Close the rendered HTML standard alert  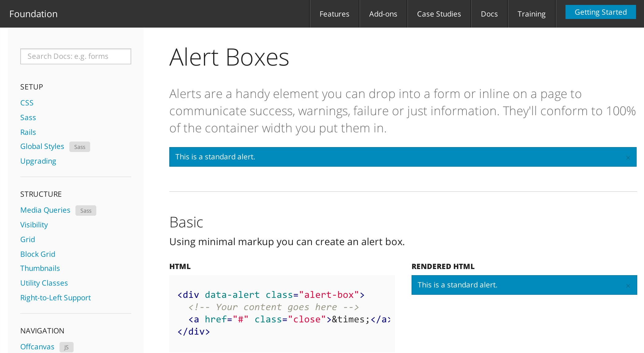[x=628, y=286]
